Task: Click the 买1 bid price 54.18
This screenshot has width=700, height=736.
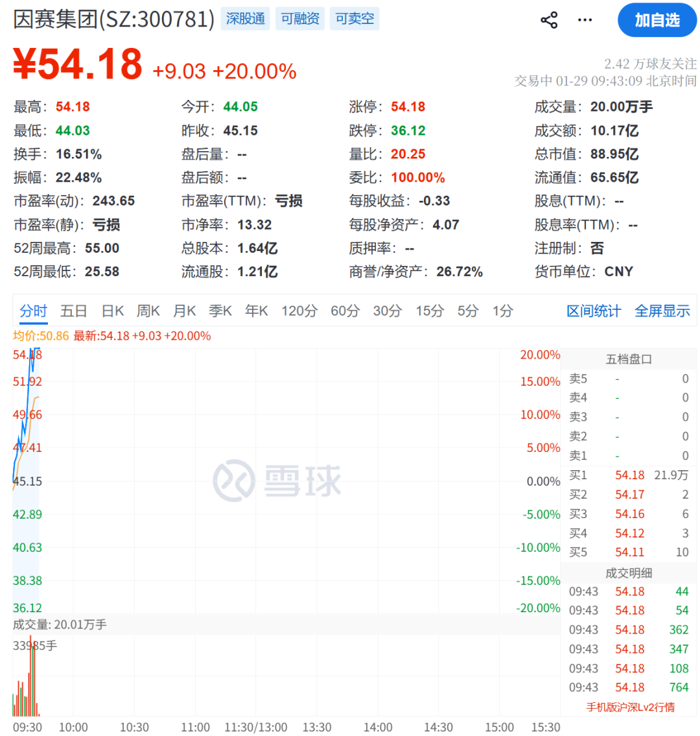Action: pos(629,475)
